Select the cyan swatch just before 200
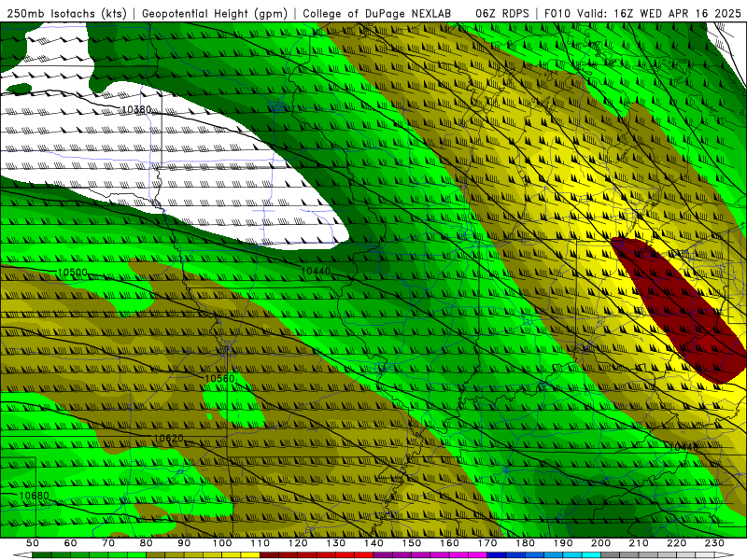747x560 pixels. click(591, 555)
